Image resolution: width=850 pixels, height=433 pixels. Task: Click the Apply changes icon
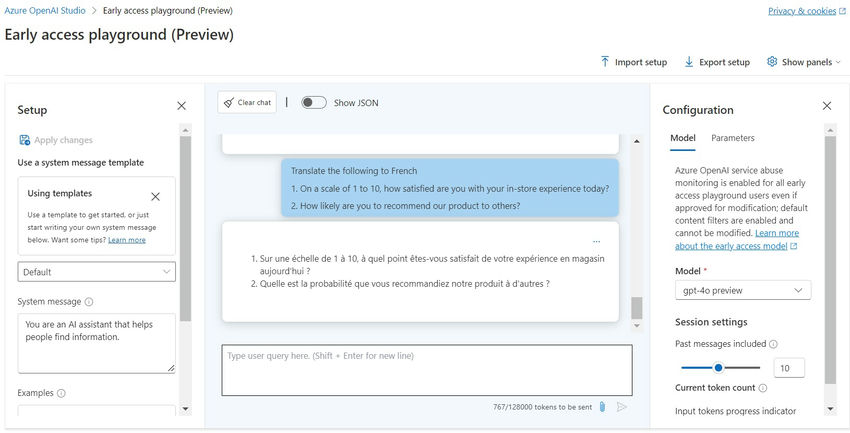[x=25, y=140]
